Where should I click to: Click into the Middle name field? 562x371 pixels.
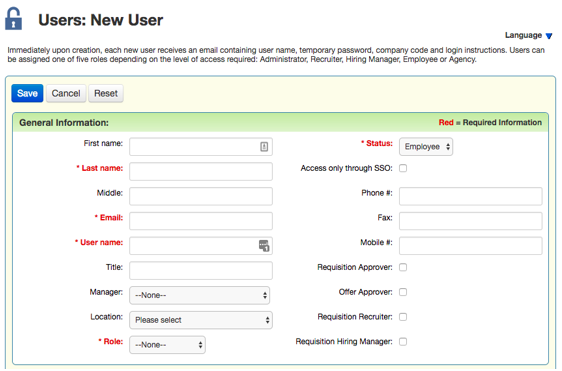(201, 196)
